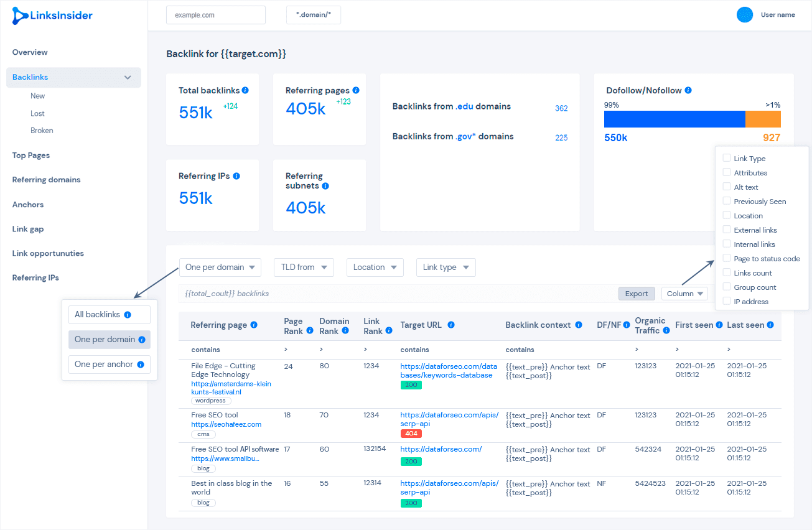Click the user avatar icon
The height and width of the screenshot is (530, 812).
[744, 14]
